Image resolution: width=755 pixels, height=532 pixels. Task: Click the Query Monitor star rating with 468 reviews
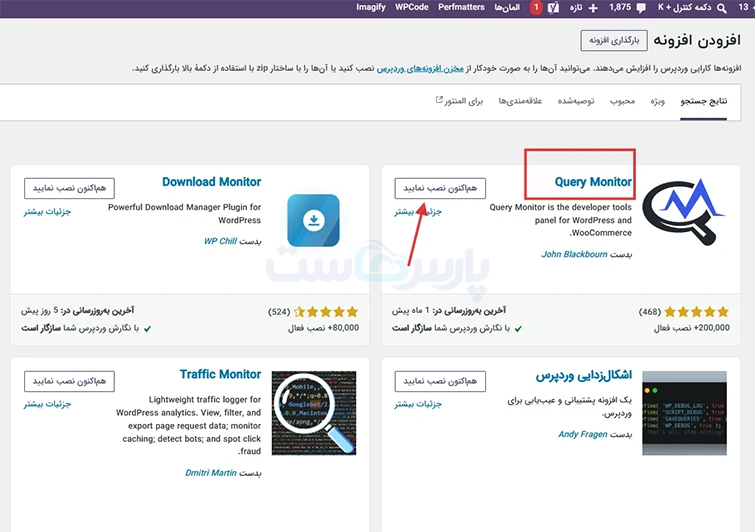696,312
